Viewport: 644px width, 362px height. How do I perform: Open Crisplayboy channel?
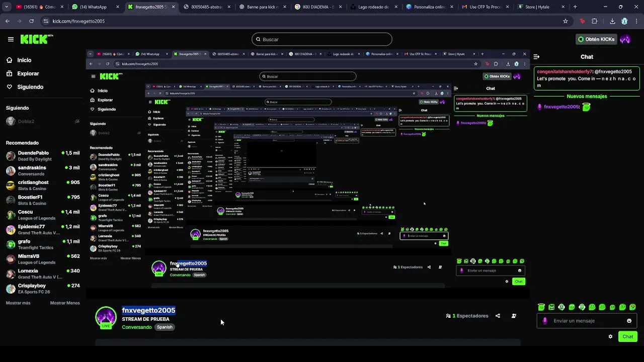click(42, 289)
